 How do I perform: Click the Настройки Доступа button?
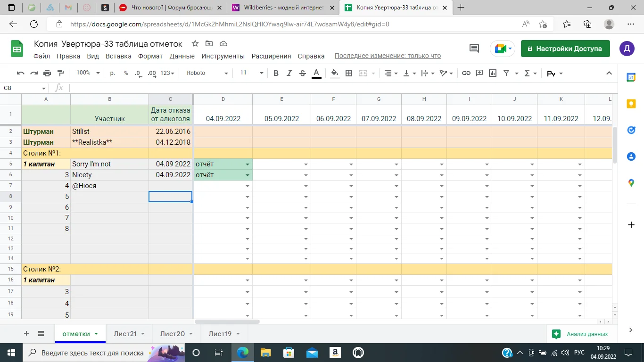pyautogui.click(x=565, y=49)
